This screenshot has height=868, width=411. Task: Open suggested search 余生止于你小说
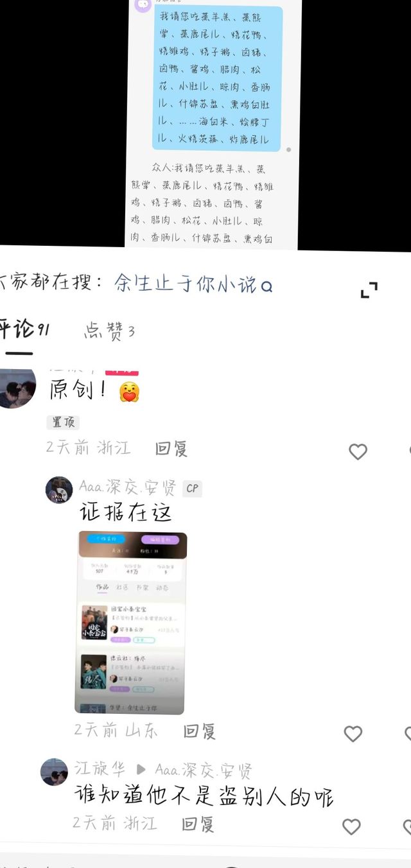click(x=186, y=283)
